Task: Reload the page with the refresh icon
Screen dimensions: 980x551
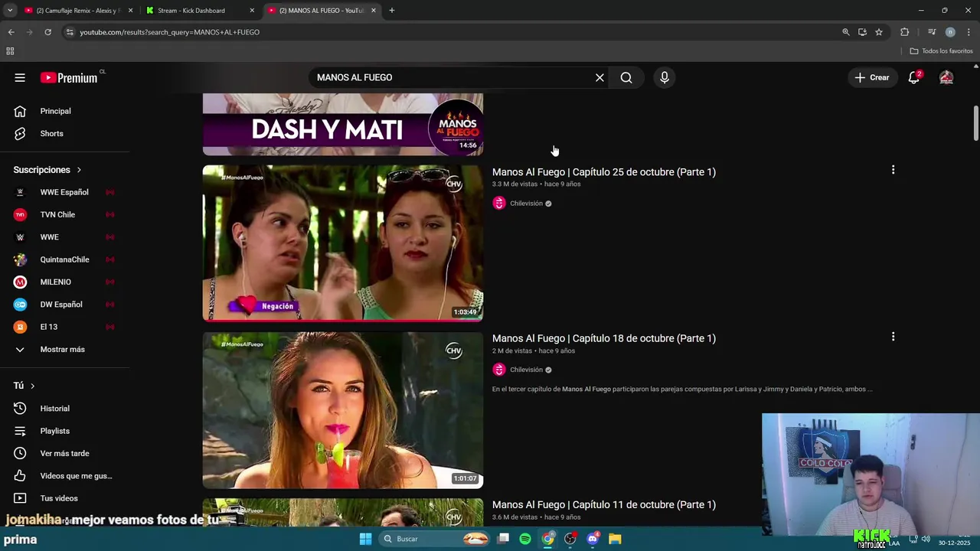Action: pyautogui.click(x=47, y=32)
